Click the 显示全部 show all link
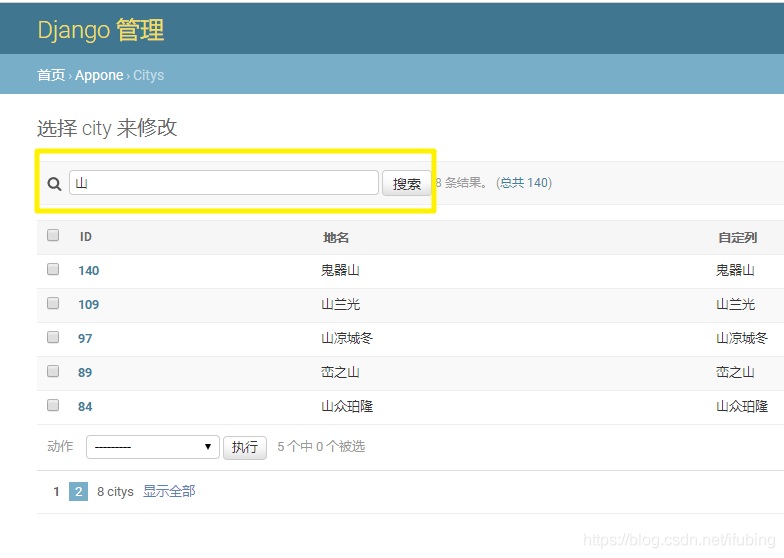 coord(169,491)
